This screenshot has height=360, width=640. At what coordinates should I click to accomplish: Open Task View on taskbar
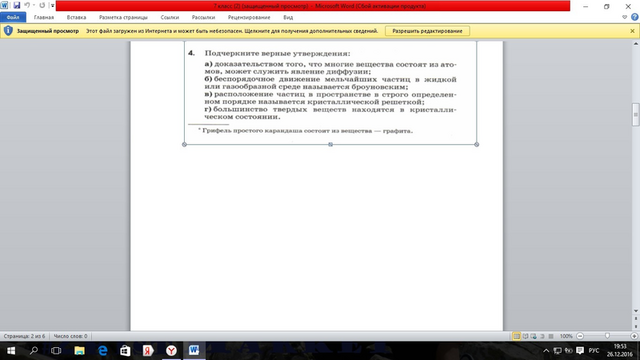(x=56, y=351)
